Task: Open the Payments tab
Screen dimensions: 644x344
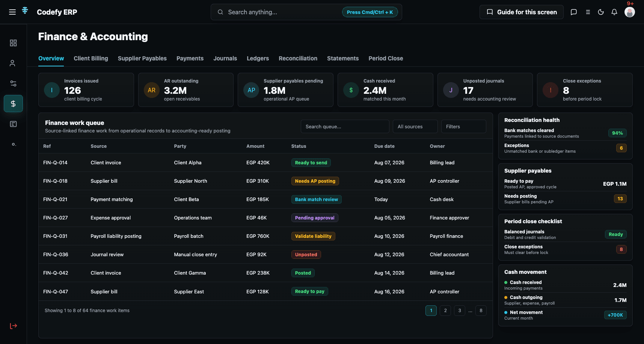Action: tap(190, 59)
